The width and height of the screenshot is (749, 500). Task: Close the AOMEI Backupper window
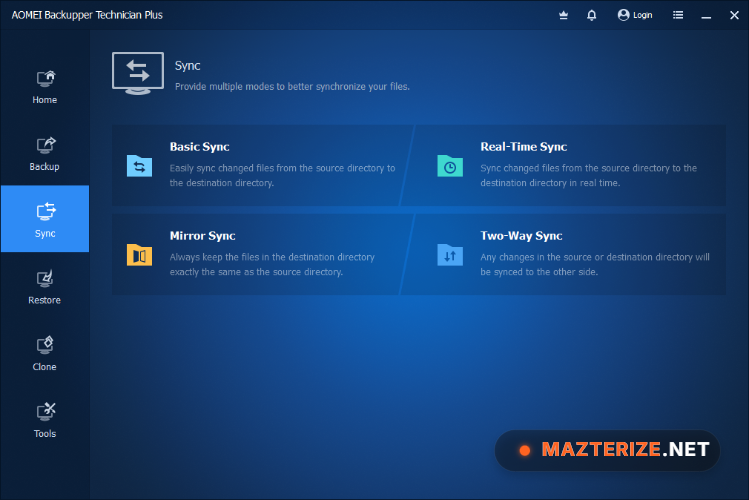[734, 15]
